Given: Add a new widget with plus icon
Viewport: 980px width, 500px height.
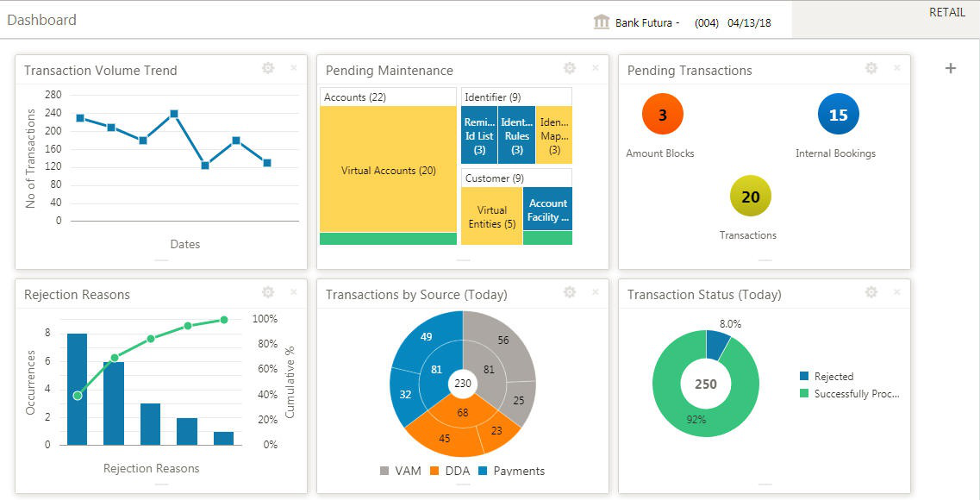Looking at the screenshot, I should coord(951,68).
